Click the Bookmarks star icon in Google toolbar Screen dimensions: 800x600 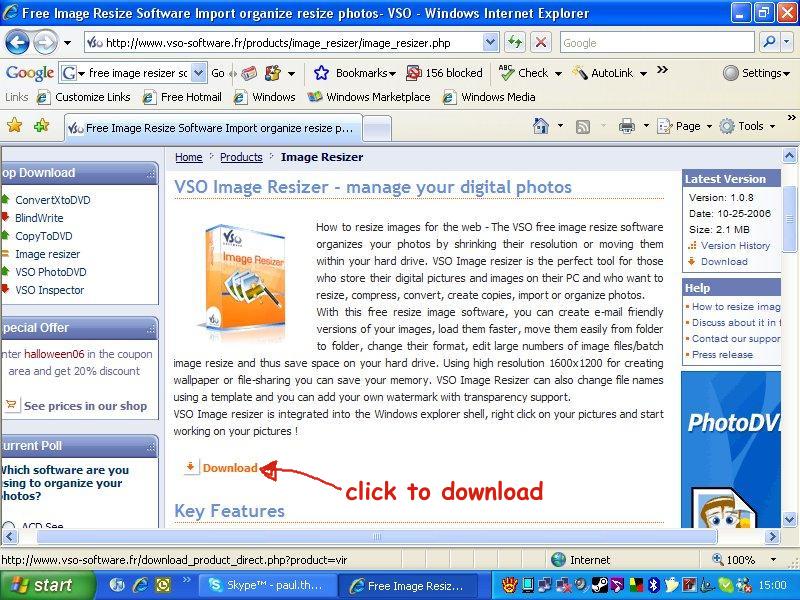321,73
